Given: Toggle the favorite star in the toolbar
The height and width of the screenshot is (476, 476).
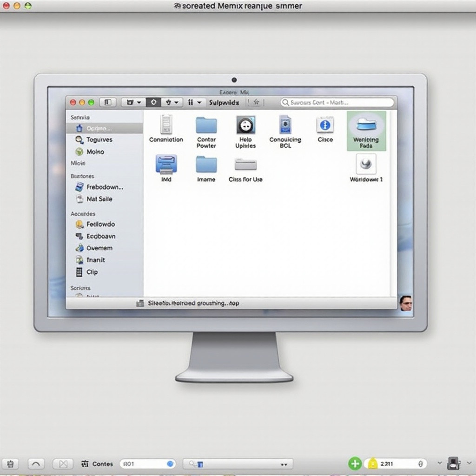Looking at the screenshot, I should [256, 102].
